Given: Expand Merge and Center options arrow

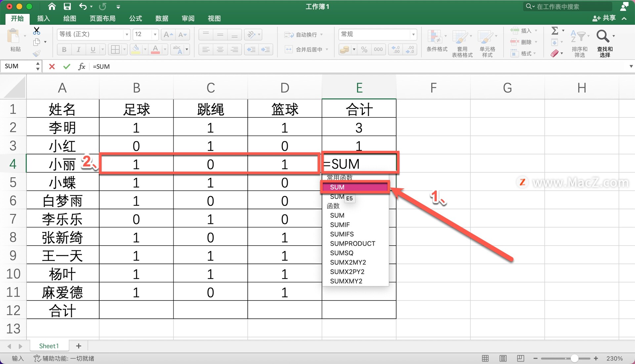Looking at the screenshot, I should click(x=327, y=50).
